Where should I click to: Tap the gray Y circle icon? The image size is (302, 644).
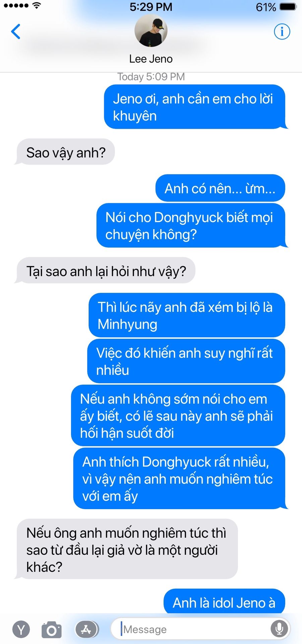[21, 630]
